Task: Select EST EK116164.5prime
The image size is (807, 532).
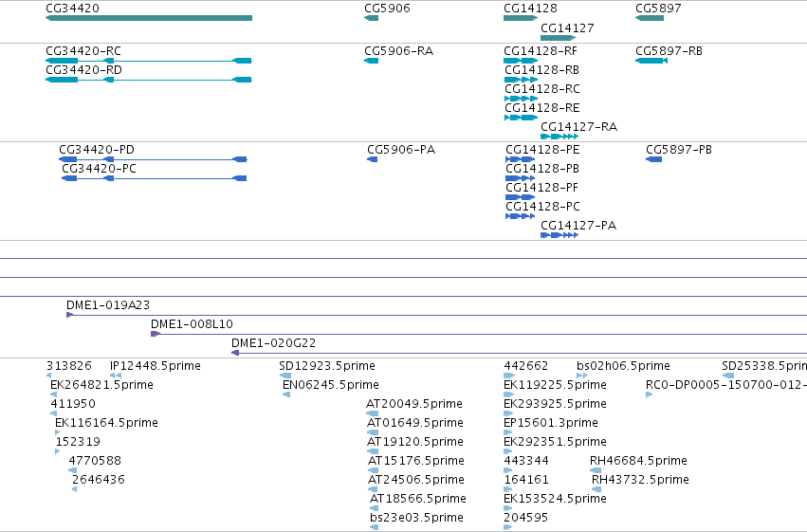Action: pyautogui.click(x=106, y=423)
